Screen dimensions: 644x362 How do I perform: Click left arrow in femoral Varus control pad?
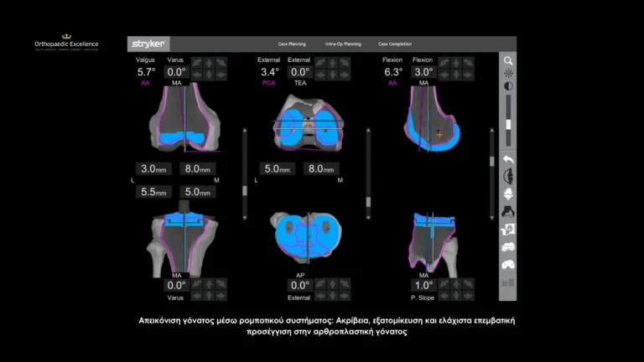pyautogui.click(x=197, y=75)
